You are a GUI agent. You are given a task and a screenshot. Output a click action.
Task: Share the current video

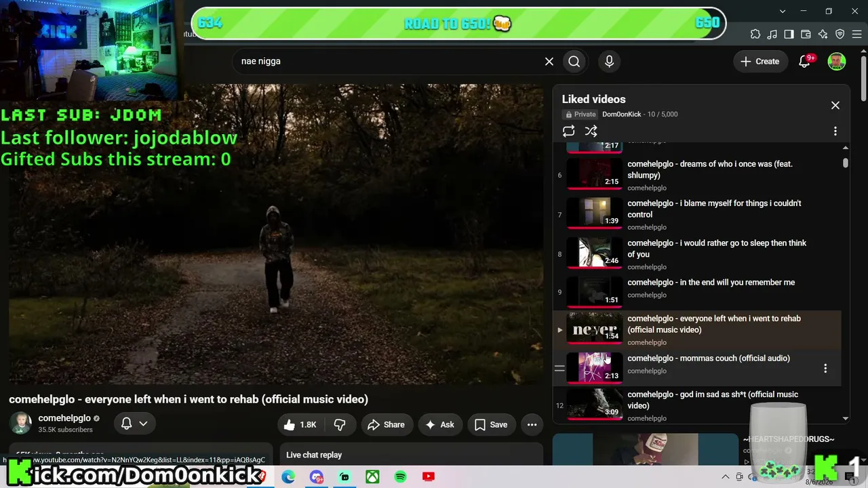386,425
